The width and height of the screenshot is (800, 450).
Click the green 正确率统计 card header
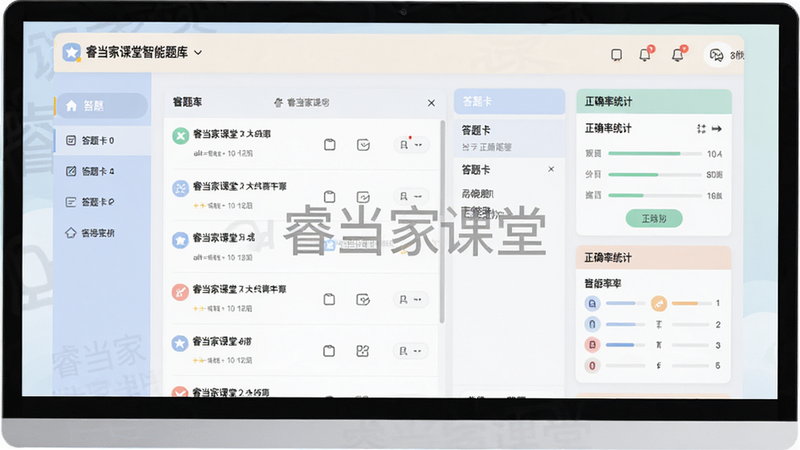pos(654,102)
